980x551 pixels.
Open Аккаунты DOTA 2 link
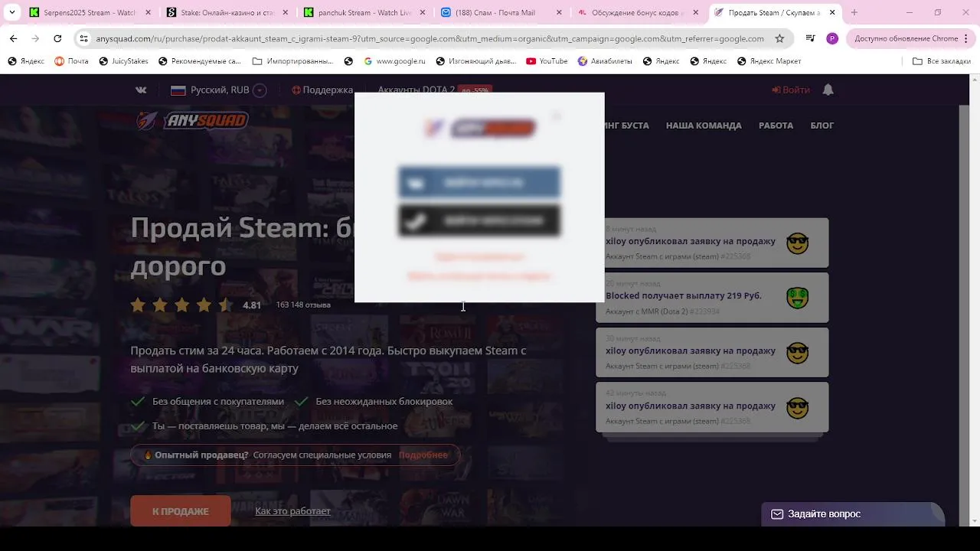[416, 90]
